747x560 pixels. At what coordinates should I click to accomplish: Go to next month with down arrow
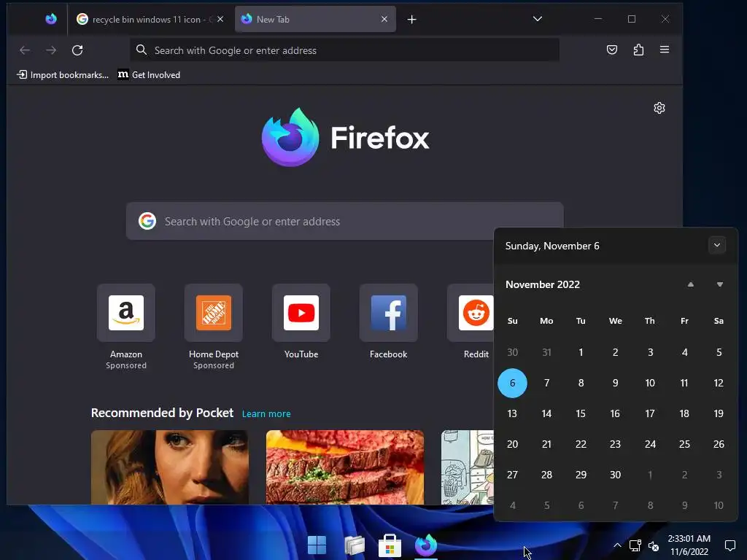click(720, 284)
